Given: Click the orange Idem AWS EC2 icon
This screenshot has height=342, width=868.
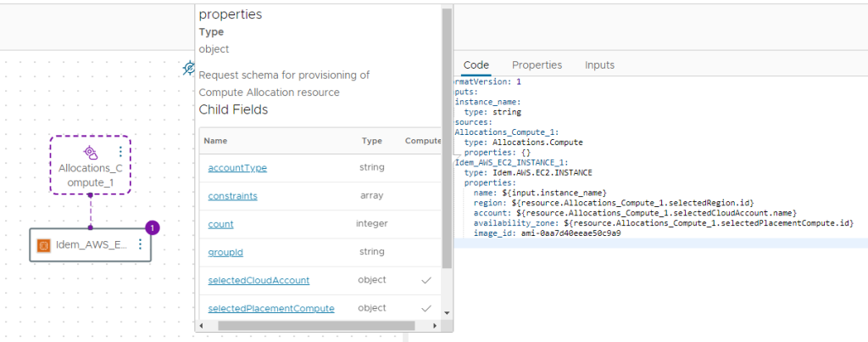Looking at the screenshot, I should 43,245.
